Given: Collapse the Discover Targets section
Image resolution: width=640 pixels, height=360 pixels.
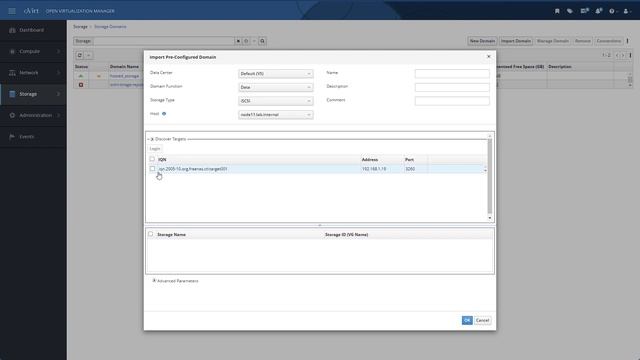Looking at the screenshot, I should click(x=152, y=139).
